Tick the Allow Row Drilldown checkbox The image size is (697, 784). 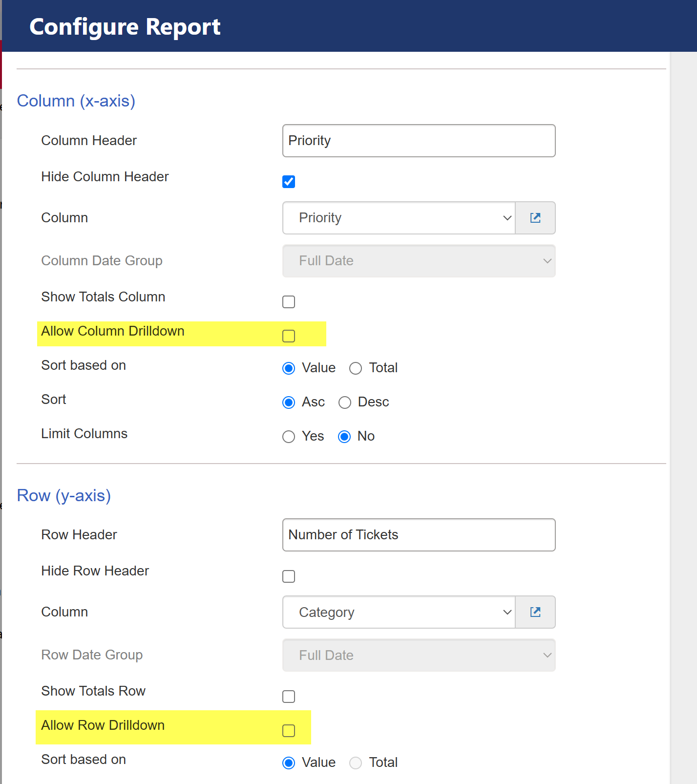(289, 731)
